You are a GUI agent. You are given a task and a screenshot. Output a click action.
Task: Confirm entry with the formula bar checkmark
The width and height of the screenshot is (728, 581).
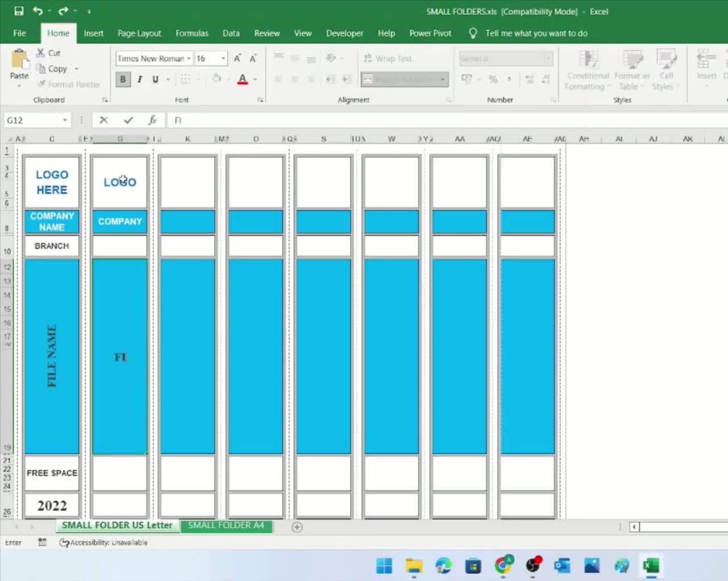point(128,120)
